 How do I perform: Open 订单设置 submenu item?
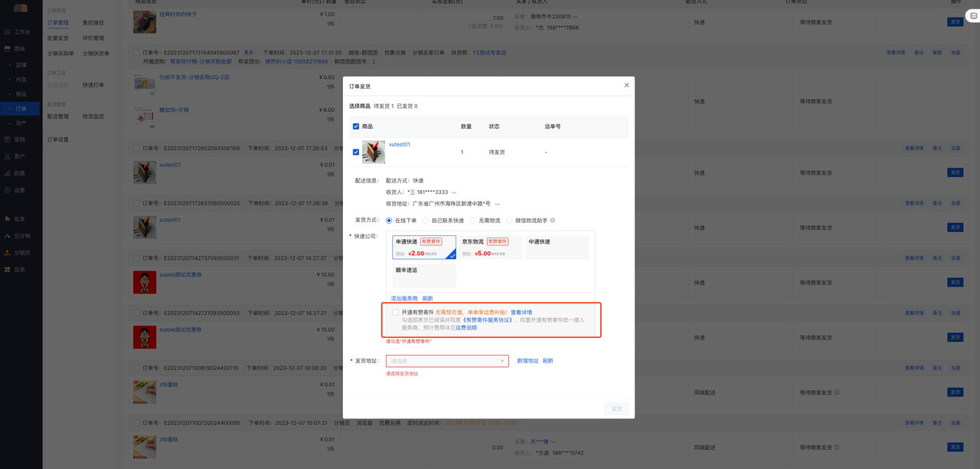click(x=58, y=139)
